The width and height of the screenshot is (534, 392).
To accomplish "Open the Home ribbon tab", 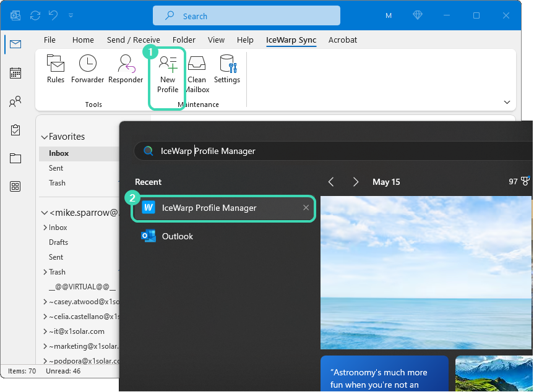I will tap(83, 40).
